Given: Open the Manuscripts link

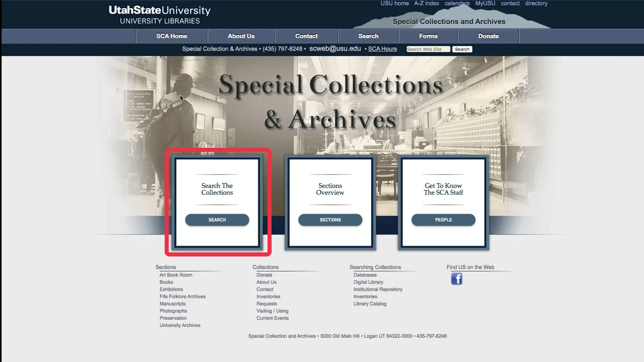Looking at the screenshot, I should 173,304.
